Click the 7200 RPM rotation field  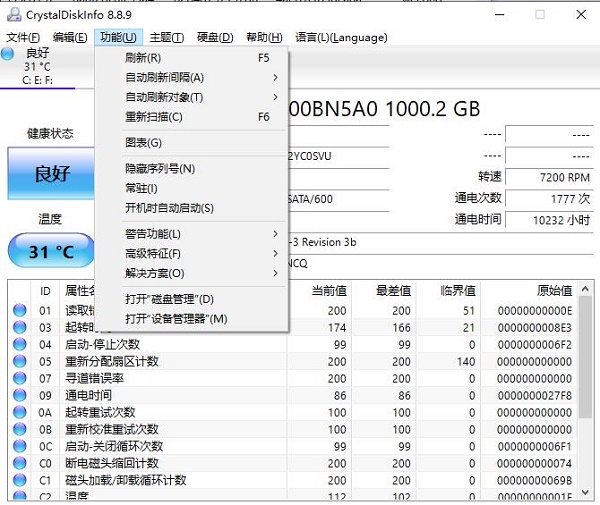tap(549, 178)
